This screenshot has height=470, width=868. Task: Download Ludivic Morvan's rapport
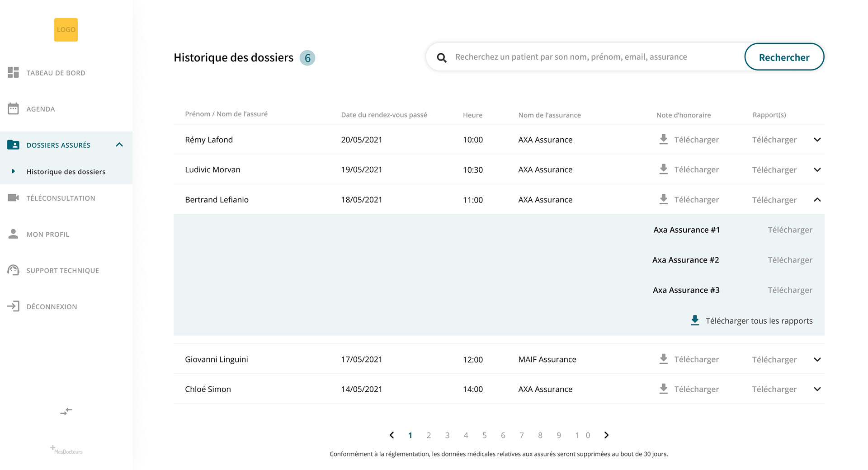point(774,170)
